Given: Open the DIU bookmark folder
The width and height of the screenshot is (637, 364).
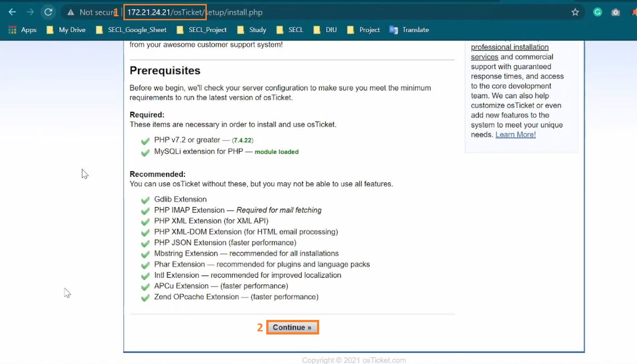Looking at the screenshot, I should pyautogui.click(x=325, y=30).
